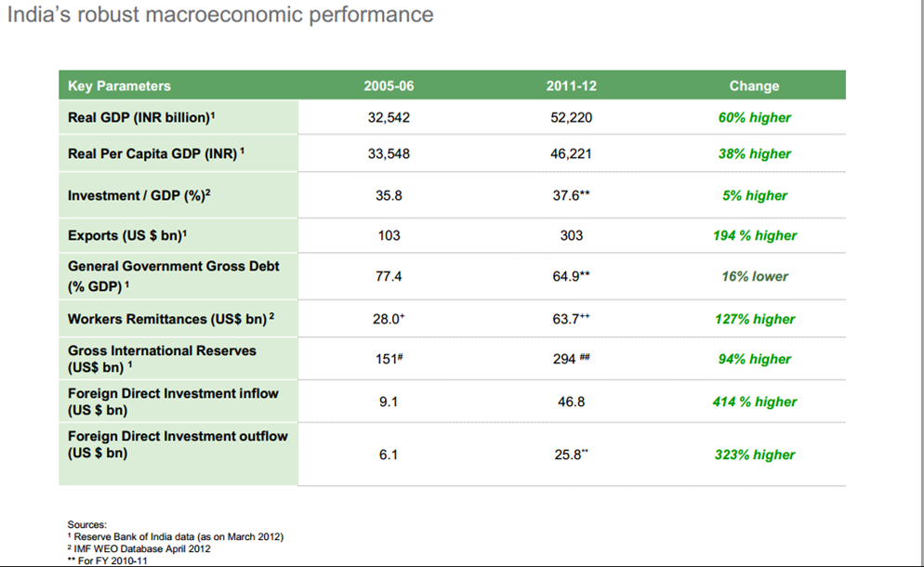
Task: Select the remittances value 28.0
Action: pos(389,319)
